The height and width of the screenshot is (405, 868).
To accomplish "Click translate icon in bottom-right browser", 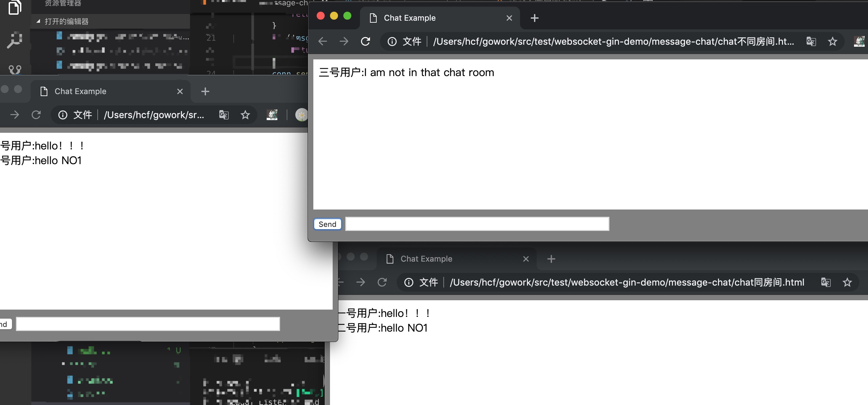I will coord(825,282).
